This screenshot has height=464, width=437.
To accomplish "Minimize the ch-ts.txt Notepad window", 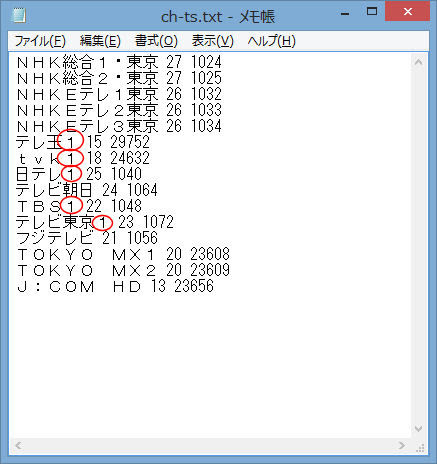I will click(345, 13).
